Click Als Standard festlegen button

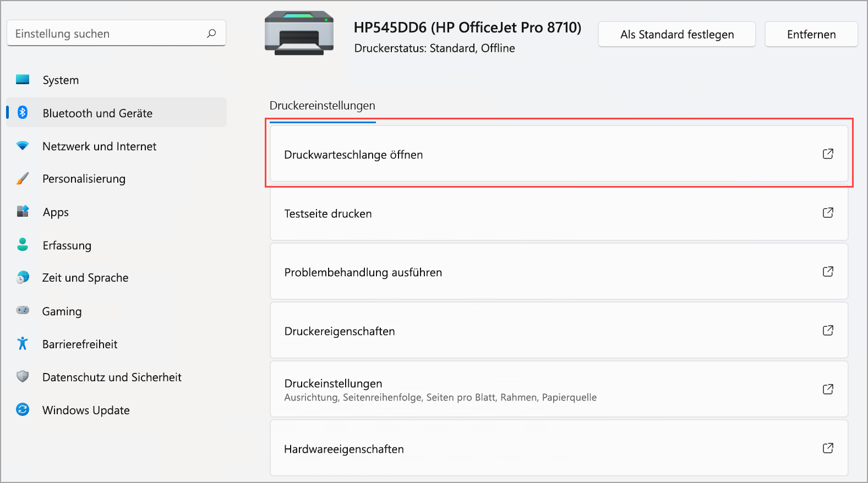[x=677, y=34]
